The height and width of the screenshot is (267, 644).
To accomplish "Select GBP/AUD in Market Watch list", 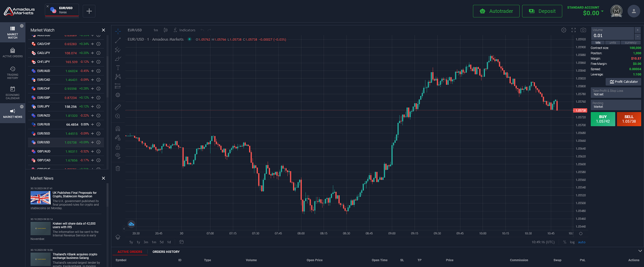I will (44, 151).
